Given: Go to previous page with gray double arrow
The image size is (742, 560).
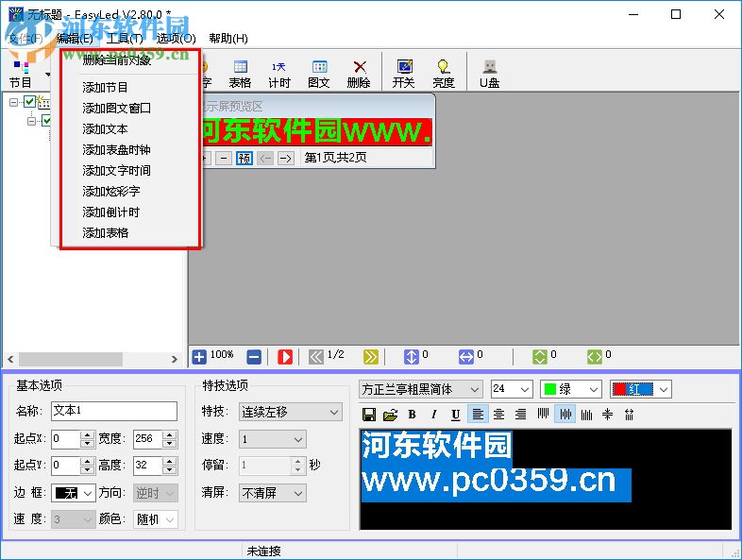Looking at the screenshot, I should coord(315,357).
